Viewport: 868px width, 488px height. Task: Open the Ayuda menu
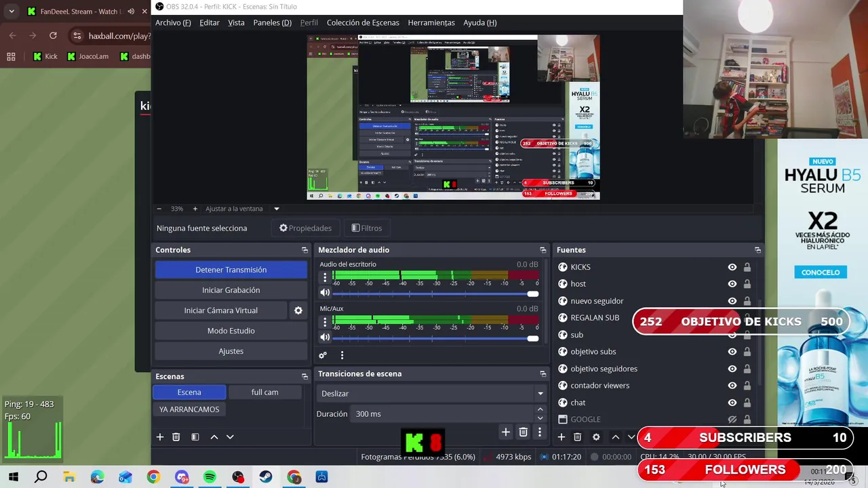coord(480,22)
